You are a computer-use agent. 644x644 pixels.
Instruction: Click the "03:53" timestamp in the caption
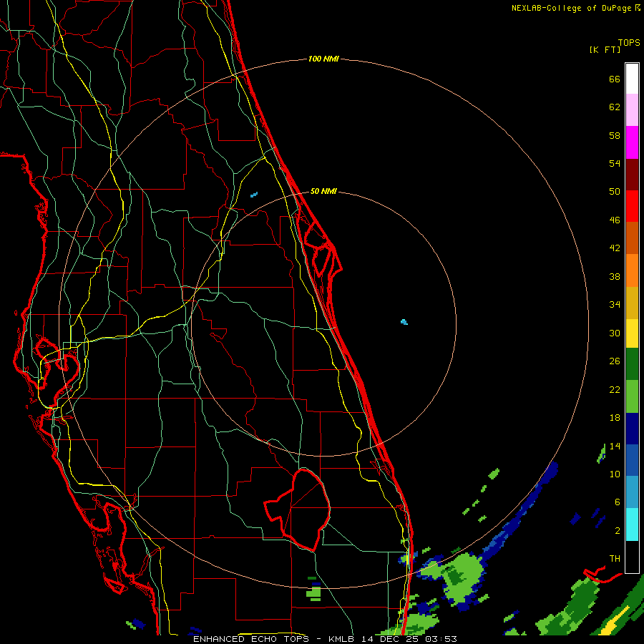point(441,639)
